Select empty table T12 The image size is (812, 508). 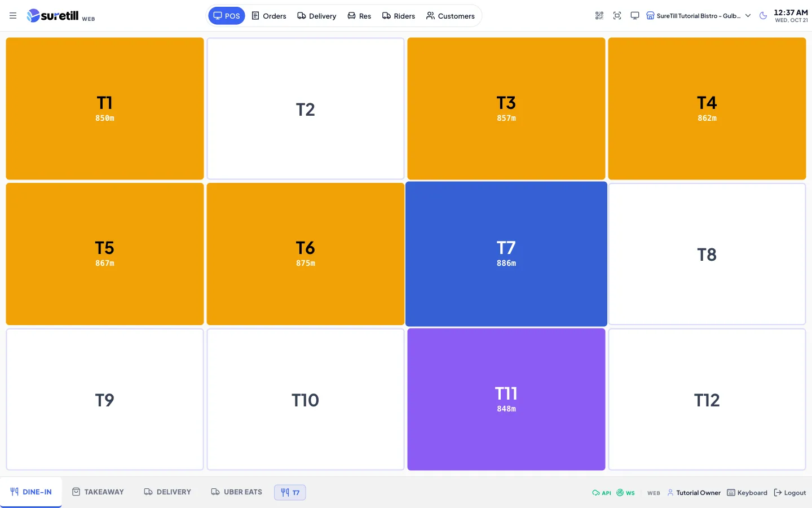(x=707, y=400)
